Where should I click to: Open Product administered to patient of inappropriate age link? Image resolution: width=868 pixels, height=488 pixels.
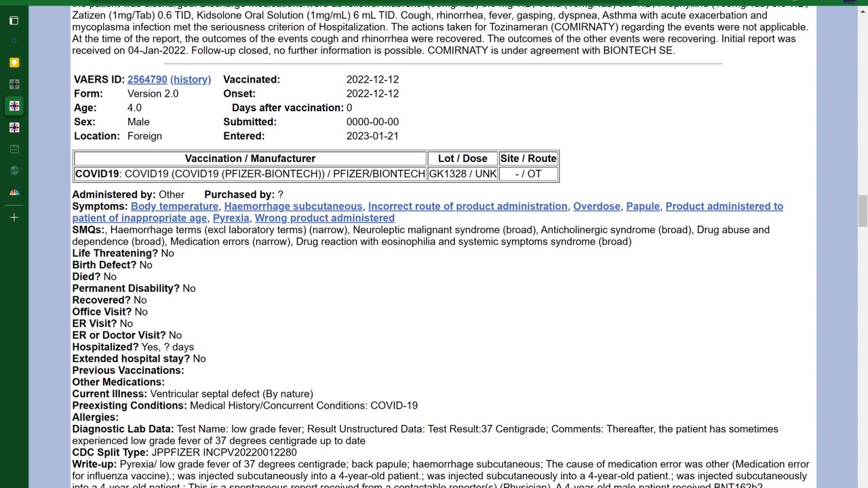(724, 206)
